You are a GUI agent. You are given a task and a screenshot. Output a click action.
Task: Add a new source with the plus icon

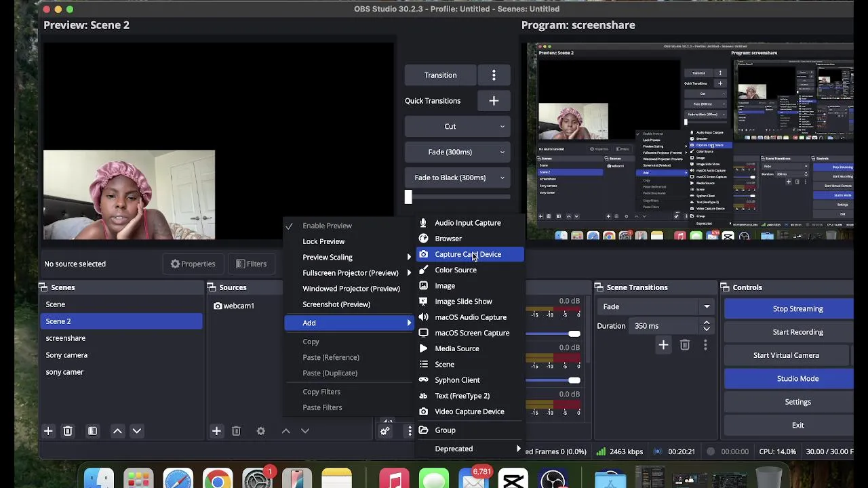coord(216,431)
